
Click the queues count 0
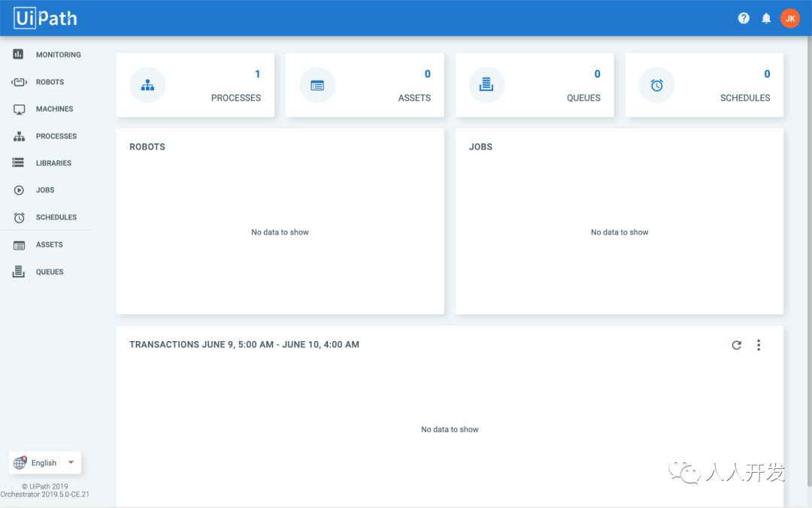tap(597, 74)
